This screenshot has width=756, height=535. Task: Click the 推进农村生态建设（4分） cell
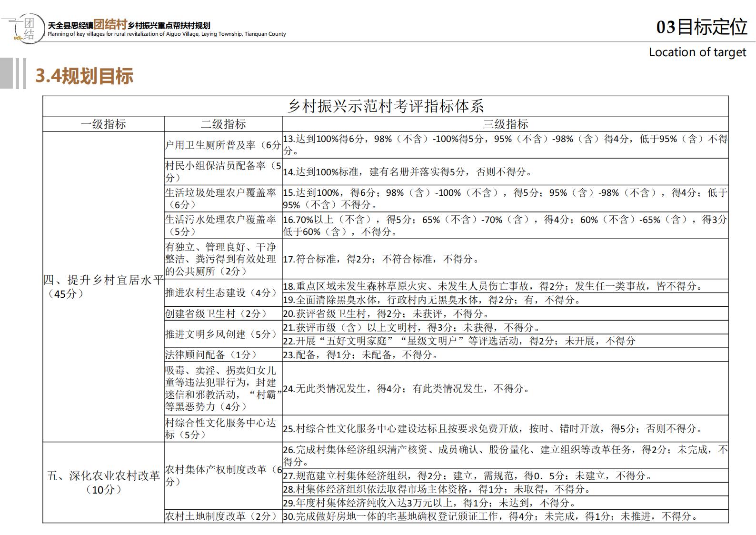pos(223,293)
